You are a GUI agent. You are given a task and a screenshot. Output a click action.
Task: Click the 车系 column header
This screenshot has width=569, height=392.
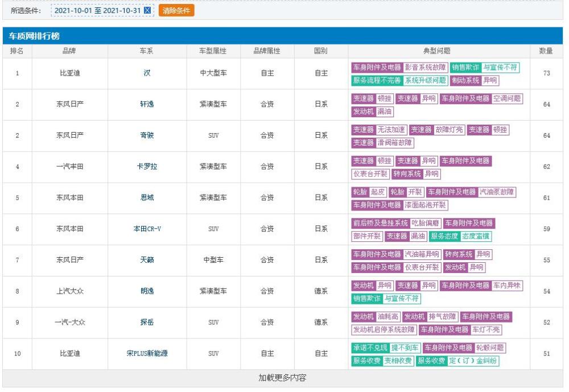tap(147, 51)
